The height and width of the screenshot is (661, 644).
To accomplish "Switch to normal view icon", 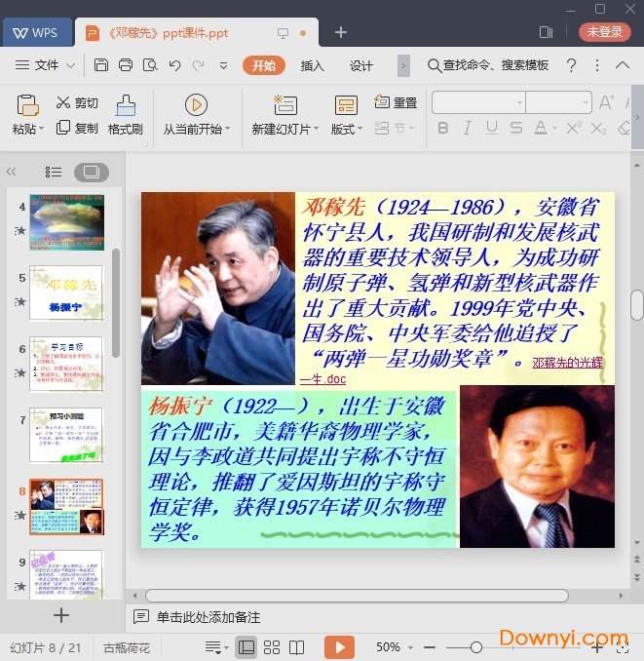I will point(246,647).
